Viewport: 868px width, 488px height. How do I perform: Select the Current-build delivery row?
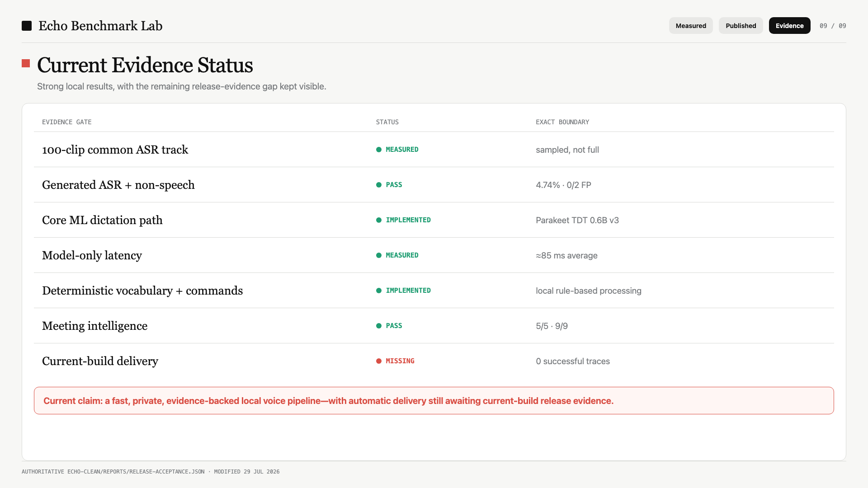(434, 361)
